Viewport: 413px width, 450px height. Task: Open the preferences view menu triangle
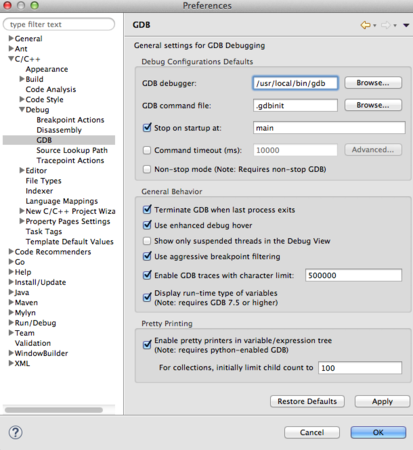pyautogui.click(x=406, y=25)
